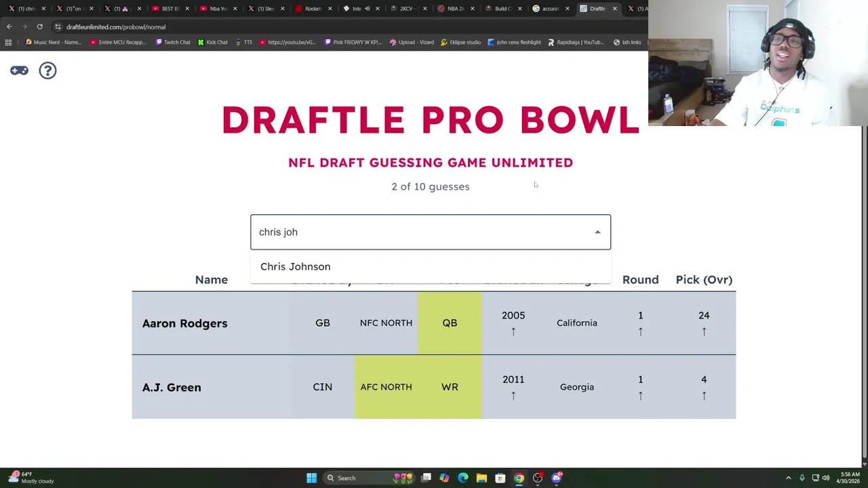
Task: Click the Round column header
Action: click(x=640, y=279)
